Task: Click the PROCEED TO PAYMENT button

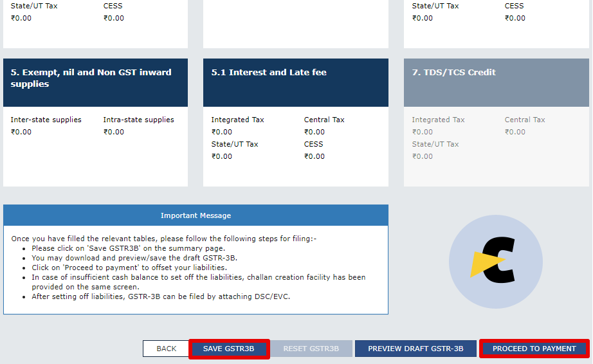Action: point(534,349)
